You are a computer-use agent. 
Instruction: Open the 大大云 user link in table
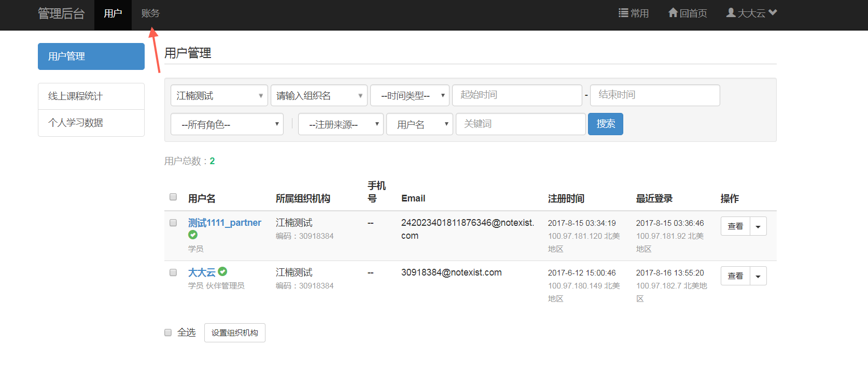click(202, 272)
